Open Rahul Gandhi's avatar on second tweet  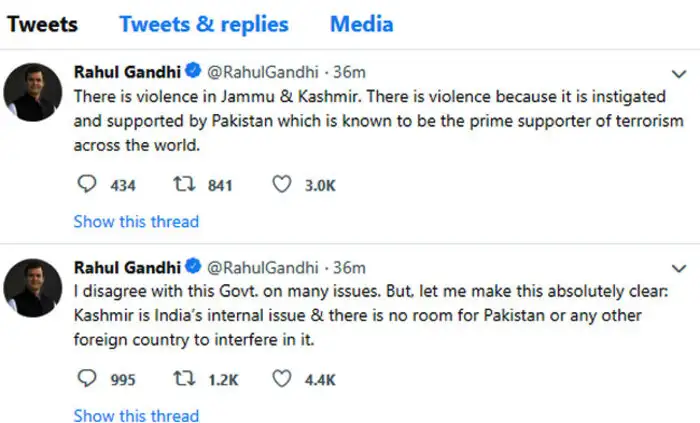[34, 291]
